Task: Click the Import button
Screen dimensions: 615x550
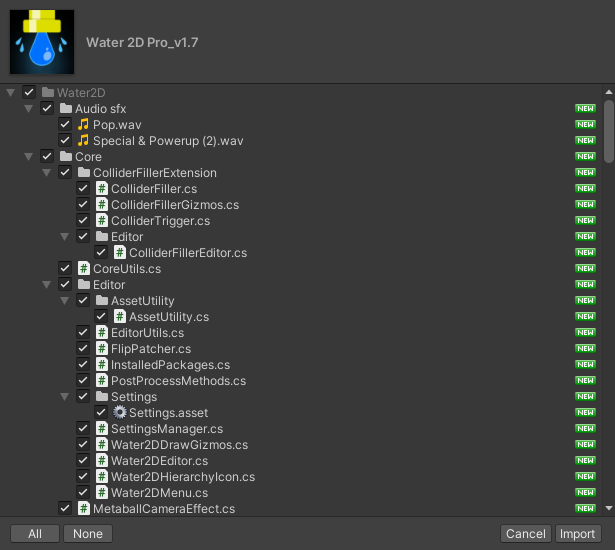Action: click(578, 534)
